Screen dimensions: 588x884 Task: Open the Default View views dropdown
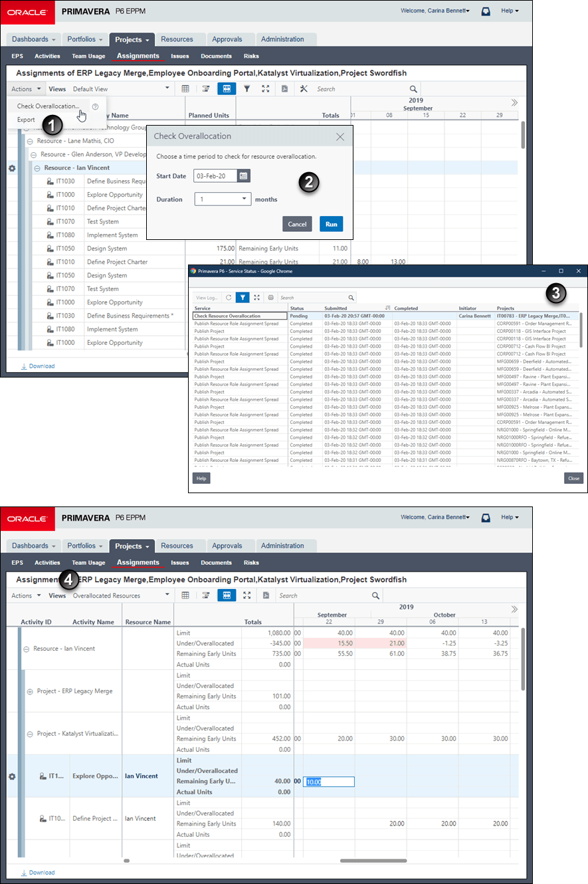point(167,88)
